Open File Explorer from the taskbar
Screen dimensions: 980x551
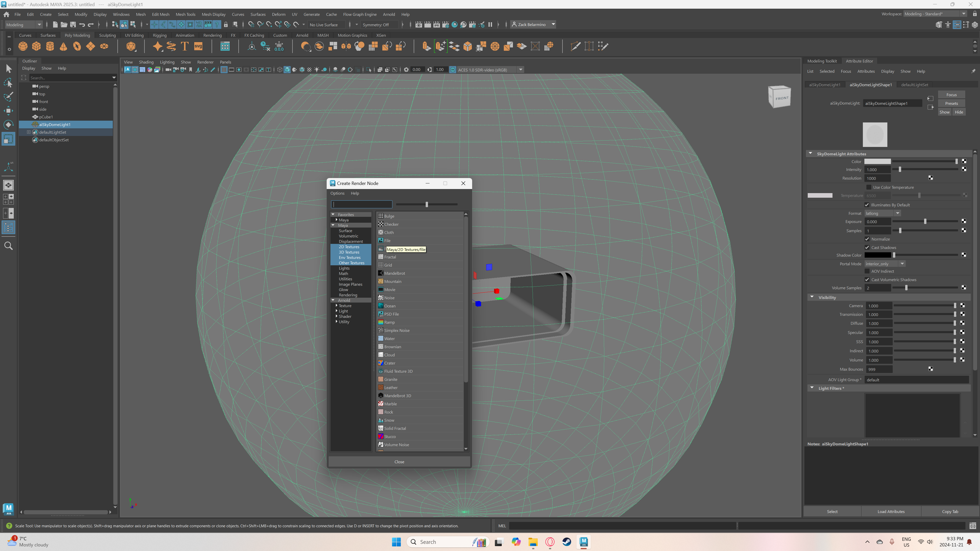533,542
